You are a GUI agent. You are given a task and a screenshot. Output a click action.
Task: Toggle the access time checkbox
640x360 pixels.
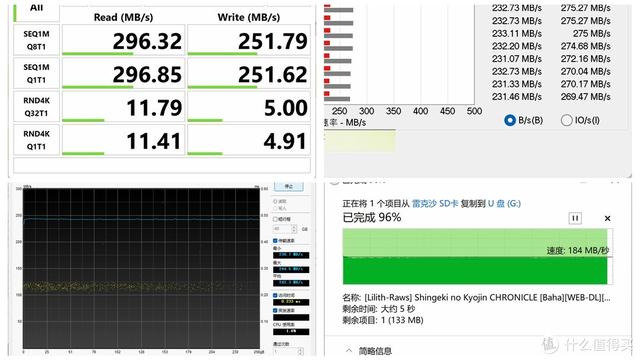coord(276,295)
